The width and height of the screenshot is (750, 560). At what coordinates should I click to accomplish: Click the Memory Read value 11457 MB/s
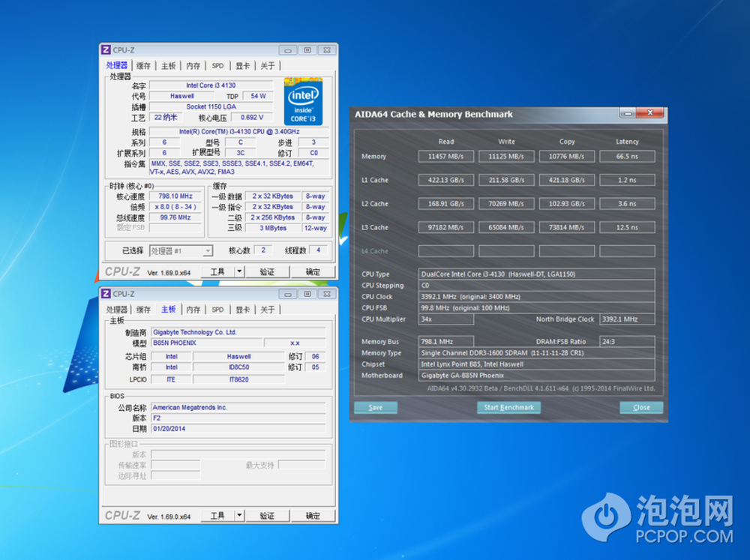pos(445,157)
